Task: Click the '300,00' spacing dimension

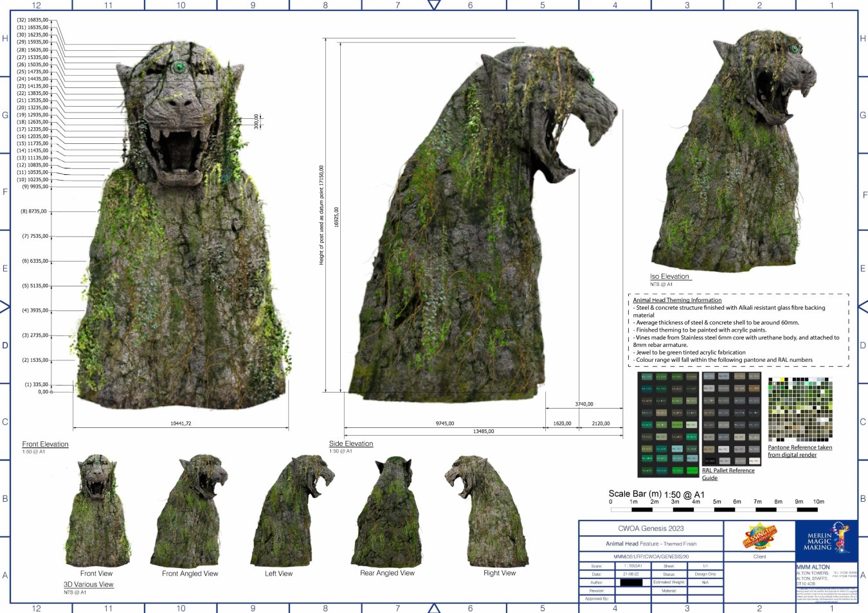Action: [x=256, y=121]
